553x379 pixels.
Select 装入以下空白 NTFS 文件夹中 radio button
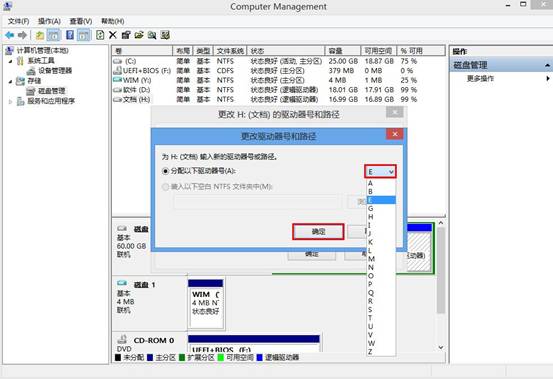point(165,187)
